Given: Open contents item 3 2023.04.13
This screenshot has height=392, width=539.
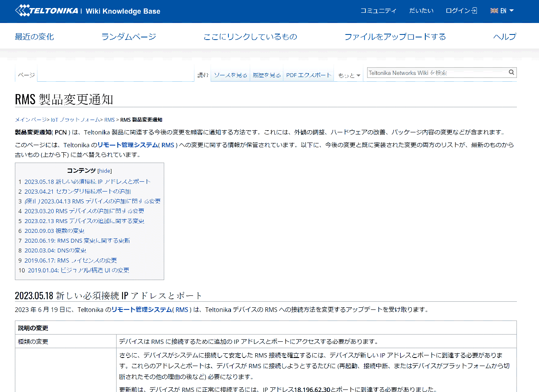Looking at the screenshot, I should click(92, 201).
